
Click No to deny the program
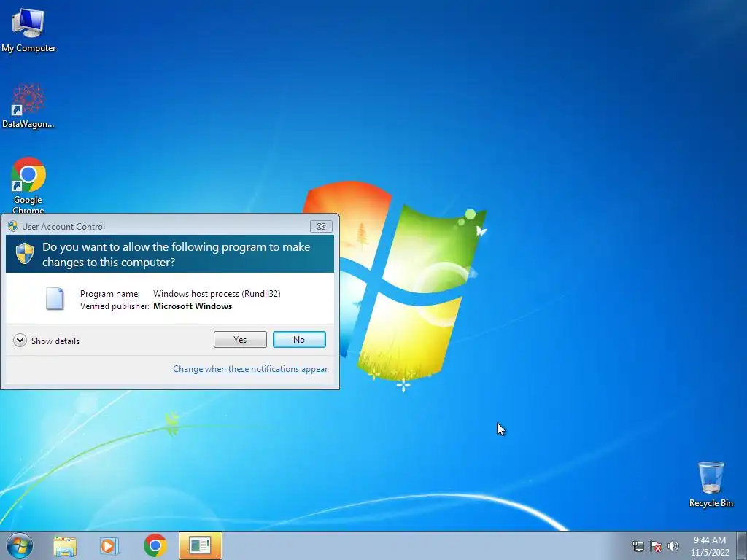299,340
